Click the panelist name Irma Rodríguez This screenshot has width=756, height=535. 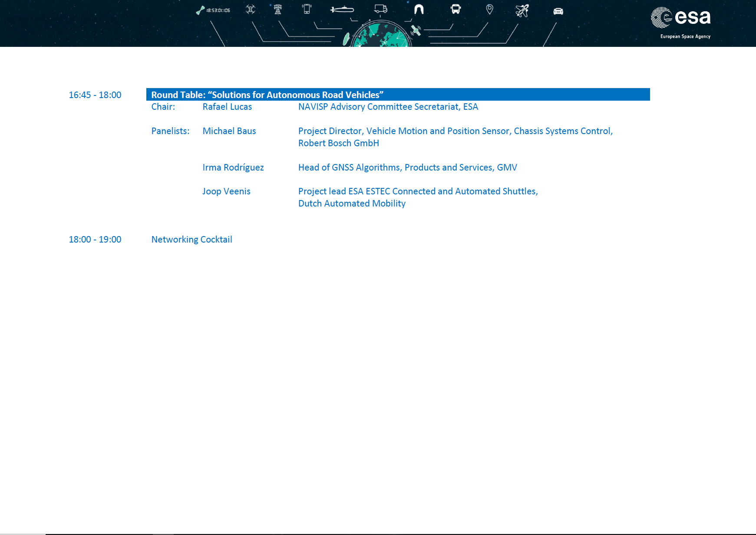pyautogui.click(x=233, y=167)
